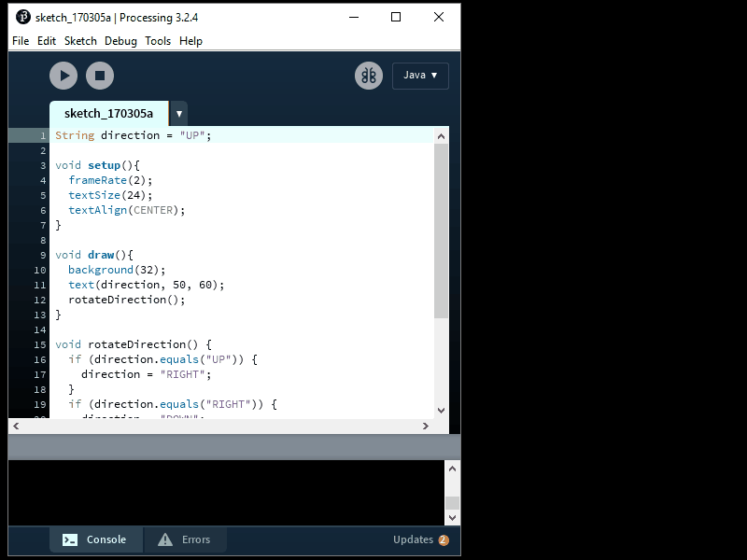Run the sketch with the Play button
This screenshot has height=560, width=747.
(x=63, y=76)
